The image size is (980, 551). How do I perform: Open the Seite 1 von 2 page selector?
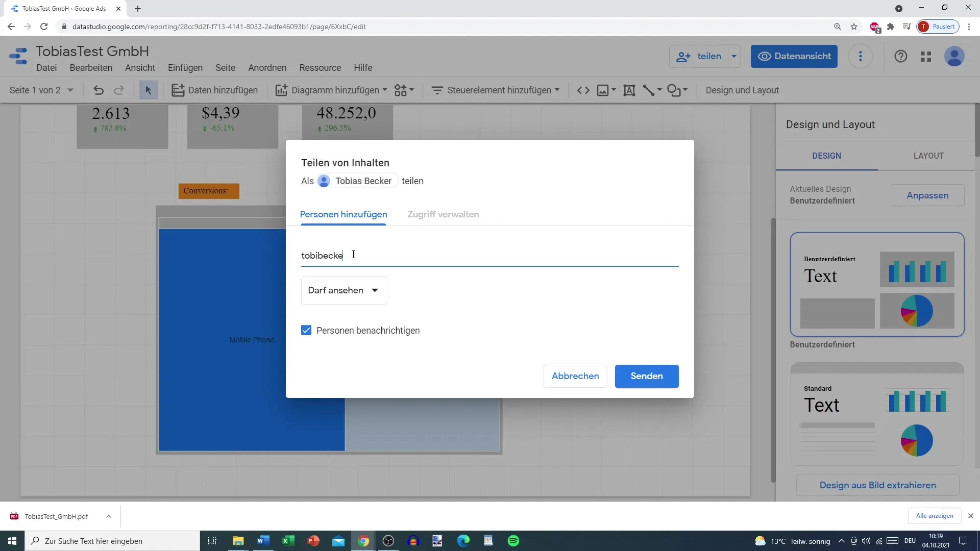tap(41, 90)
